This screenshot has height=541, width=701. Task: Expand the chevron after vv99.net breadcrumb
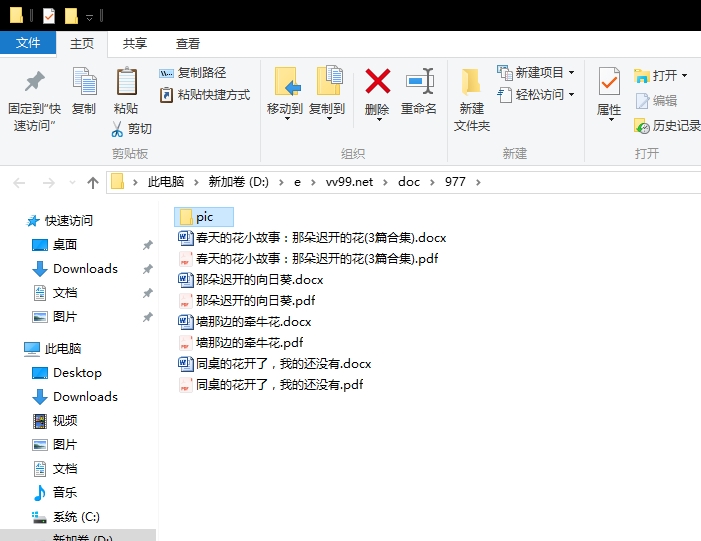pos(385,182)
